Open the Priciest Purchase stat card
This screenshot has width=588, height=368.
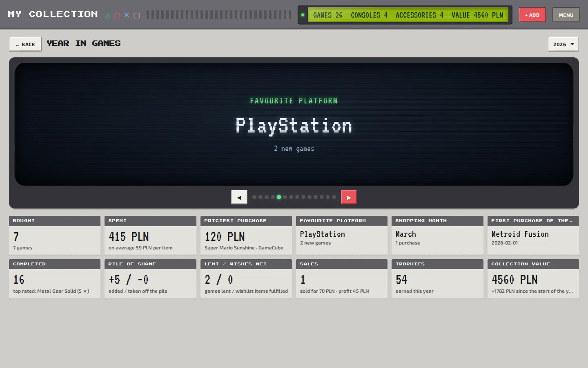(x=246, y=236)
